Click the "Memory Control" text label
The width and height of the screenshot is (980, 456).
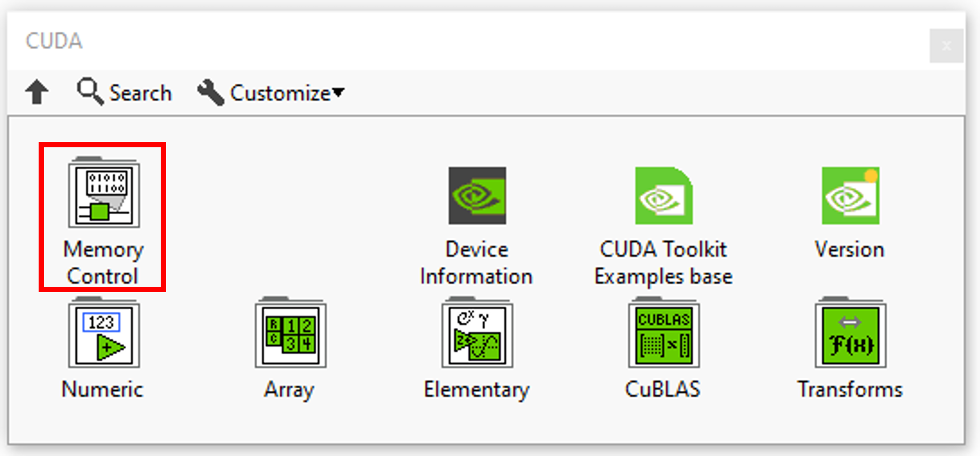click(x=103, y=263)
